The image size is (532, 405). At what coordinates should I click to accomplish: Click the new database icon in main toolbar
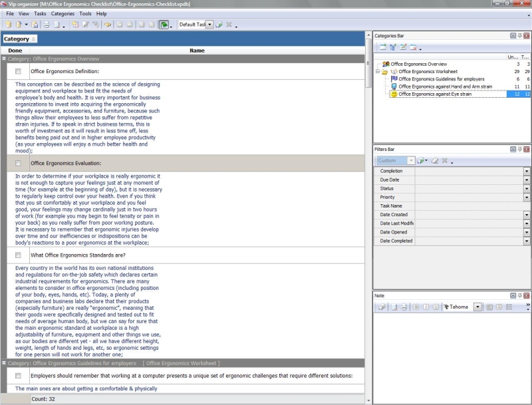point(8,25)
